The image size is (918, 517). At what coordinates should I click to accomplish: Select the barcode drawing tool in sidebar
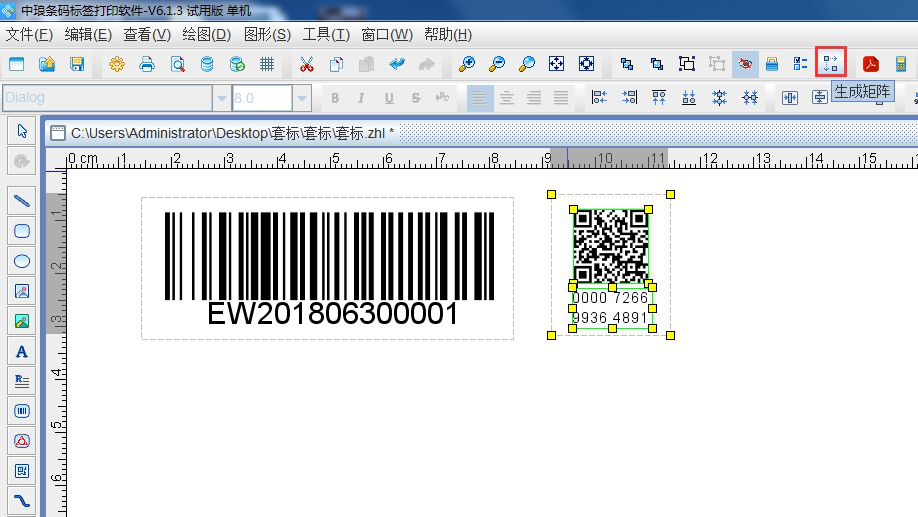point(21,411)
